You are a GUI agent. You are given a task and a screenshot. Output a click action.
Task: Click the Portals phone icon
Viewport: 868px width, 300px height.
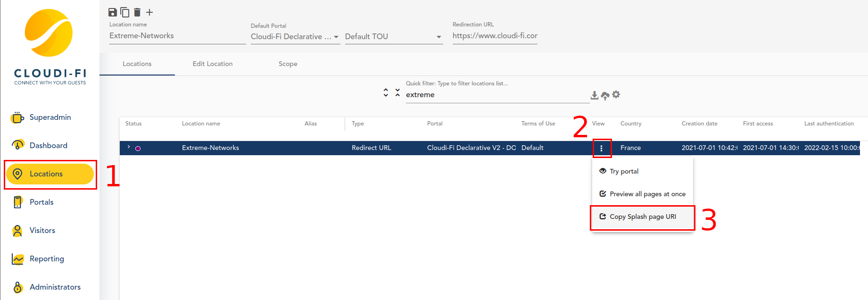[17, 202]
